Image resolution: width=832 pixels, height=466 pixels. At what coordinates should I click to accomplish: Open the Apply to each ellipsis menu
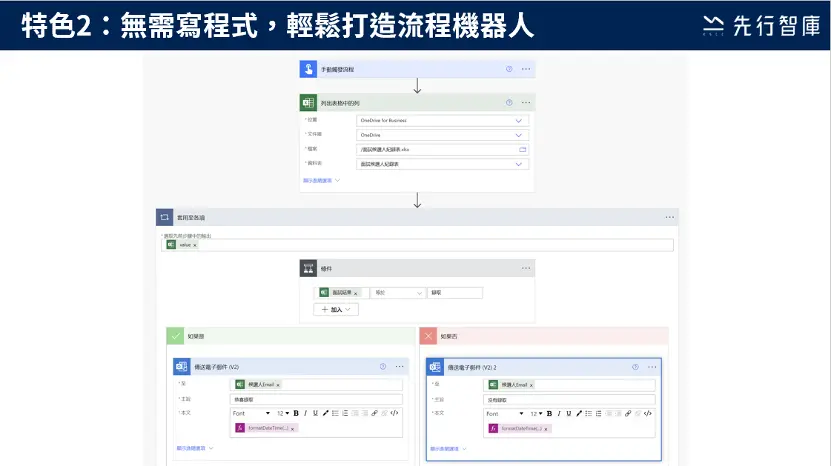tap(670, 217)
